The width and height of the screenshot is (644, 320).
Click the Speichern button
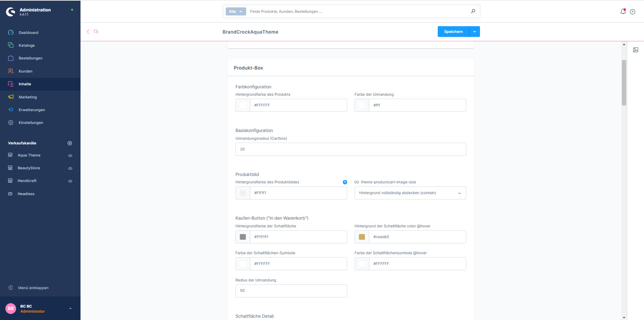pos(453,32)
